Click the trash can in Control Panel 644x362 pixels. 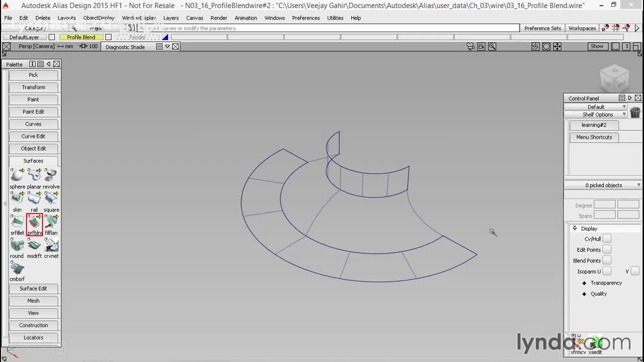click(x=635, y=112)
